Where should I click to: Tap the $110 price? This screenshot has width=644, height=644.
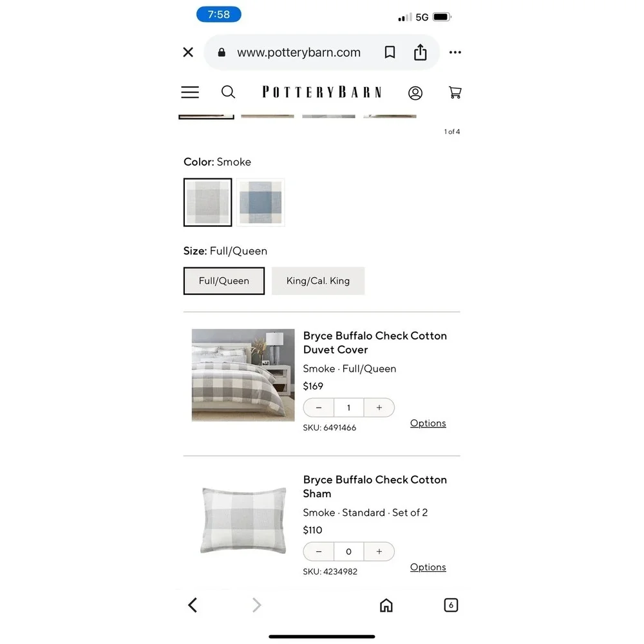(x=312, y=530)
